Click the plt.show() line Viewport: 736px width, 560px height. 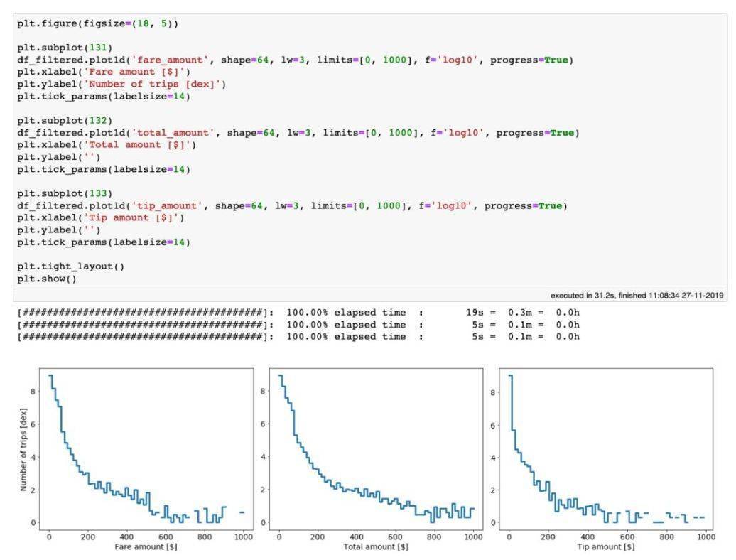pyautogui.click(x=47, y=279)
